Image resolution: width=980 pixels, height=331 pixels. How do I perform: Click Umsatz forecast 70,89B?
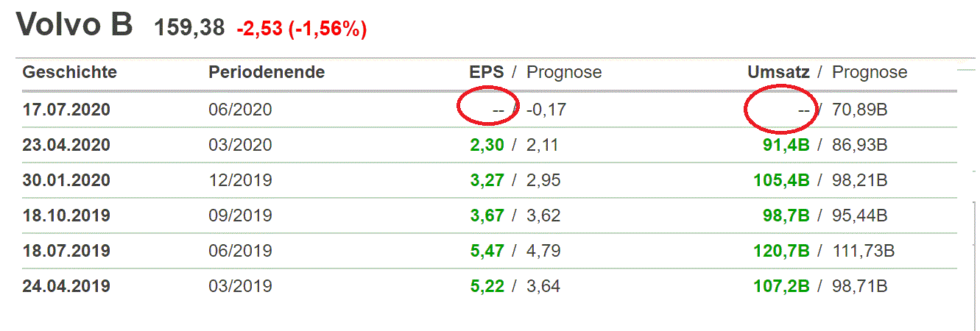[859, 110]
